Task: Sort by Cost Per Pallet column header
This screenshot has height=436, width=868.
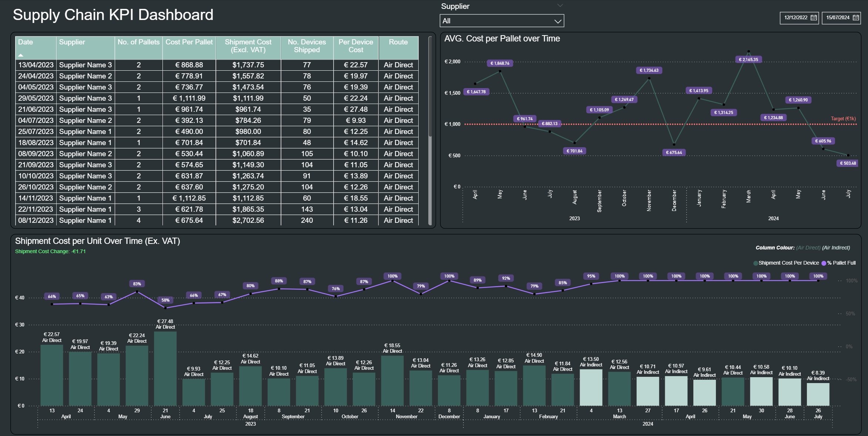Action: coord(189,42)
